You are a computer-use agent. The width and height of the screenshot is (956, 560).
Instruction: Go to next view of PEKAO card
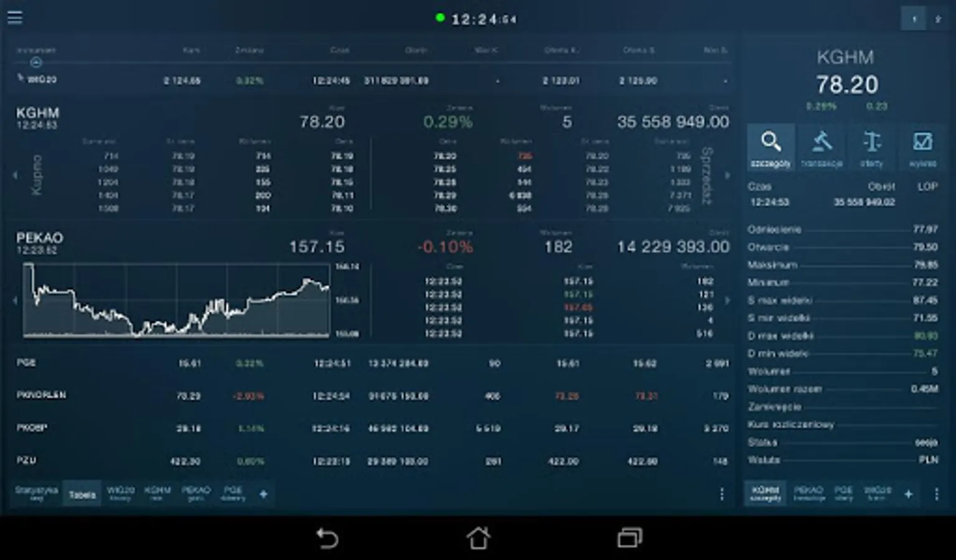727,301
